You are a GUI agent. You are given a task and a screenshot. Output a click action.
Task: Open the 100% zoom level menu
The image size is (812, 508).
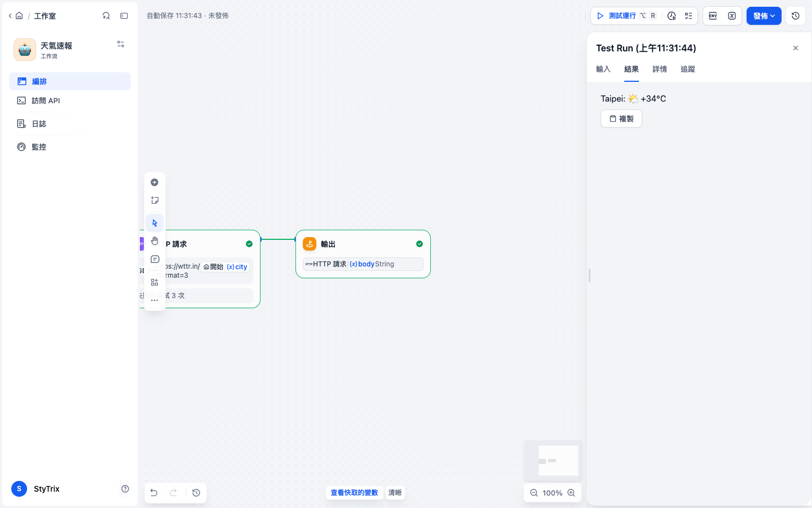pyautogui.click(x=553, y=493)
